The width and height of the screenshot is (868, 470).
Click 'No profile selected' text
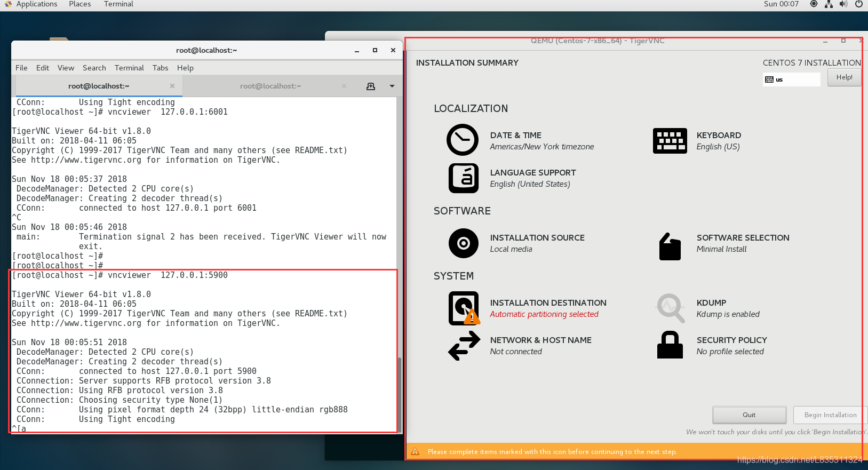click(x=730, y=352)
